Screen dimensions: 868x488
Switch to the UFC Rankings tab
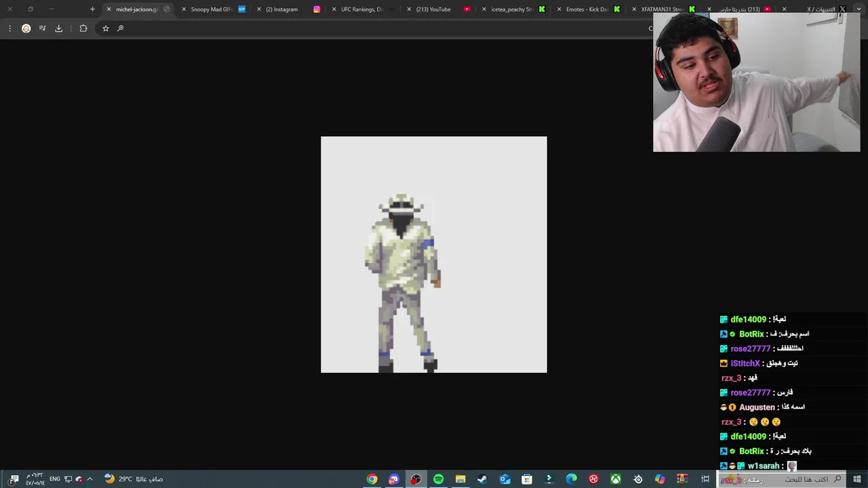pos(363,9)
